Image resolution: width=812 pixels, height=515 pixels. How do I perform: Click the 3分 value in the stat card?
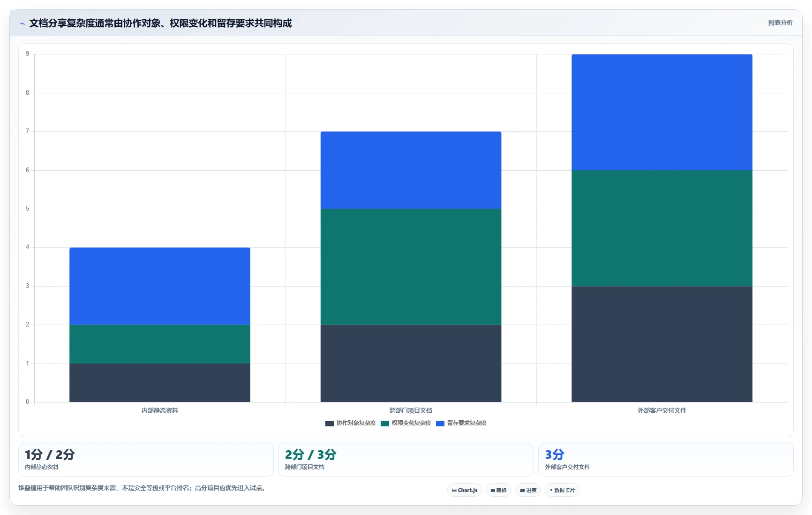click(555, 454)
